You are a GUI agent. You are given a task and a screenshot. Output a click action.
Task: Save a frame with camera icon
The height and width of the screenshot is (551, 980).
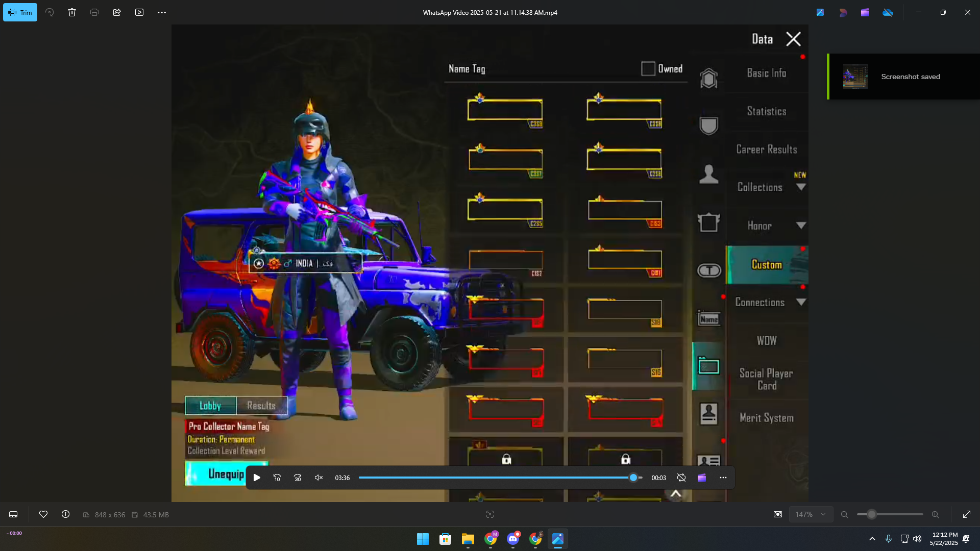[x=778, y=515]
